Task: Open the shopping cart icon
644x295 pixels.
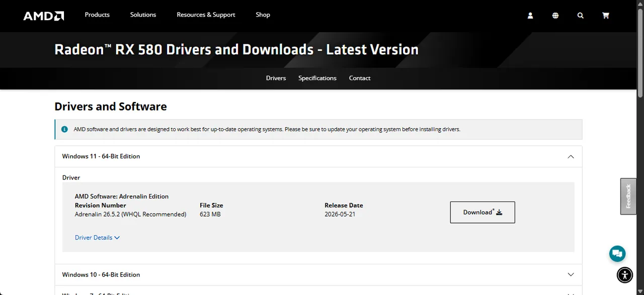Action: click(606, 16)
